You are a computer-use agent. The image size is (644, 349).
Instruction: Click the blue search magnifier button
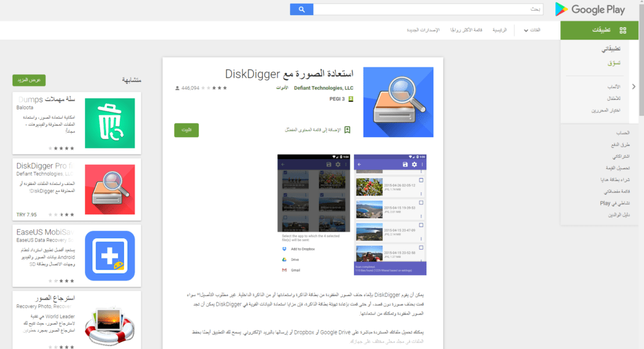click(301, 9)
